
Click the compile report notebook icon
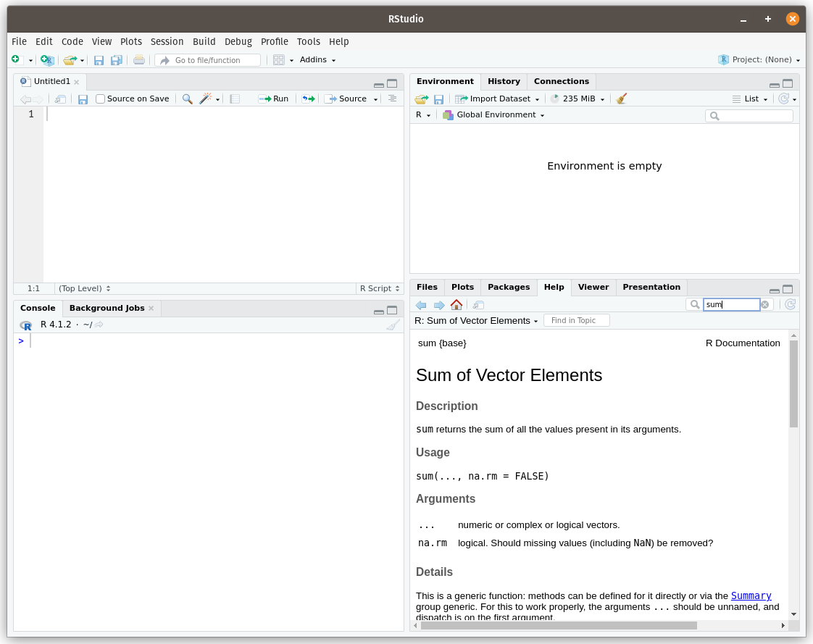[x=235, y=99]
